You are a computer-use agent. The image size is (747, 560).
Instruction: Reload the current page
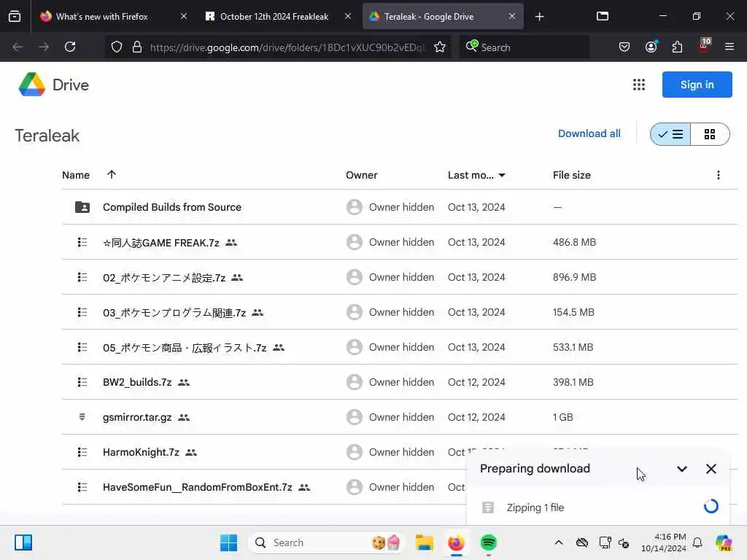click(x=70, y=47)
